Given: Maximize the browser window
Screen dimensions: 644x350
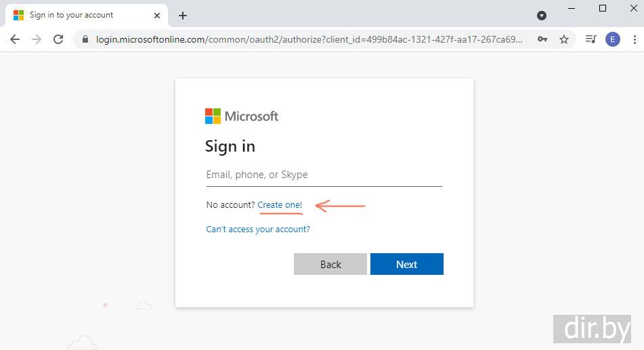Looking at the screenshot, I should [x=603, y=8].
